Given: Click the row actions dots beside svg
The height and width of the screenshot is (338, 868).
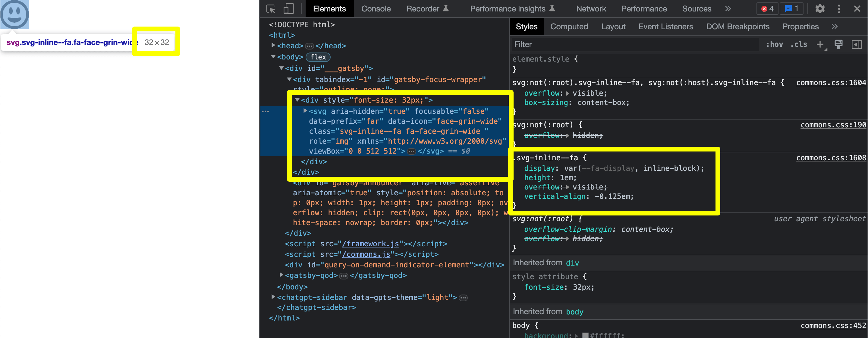Looking at the screenshot, I should tap(266, 111).
